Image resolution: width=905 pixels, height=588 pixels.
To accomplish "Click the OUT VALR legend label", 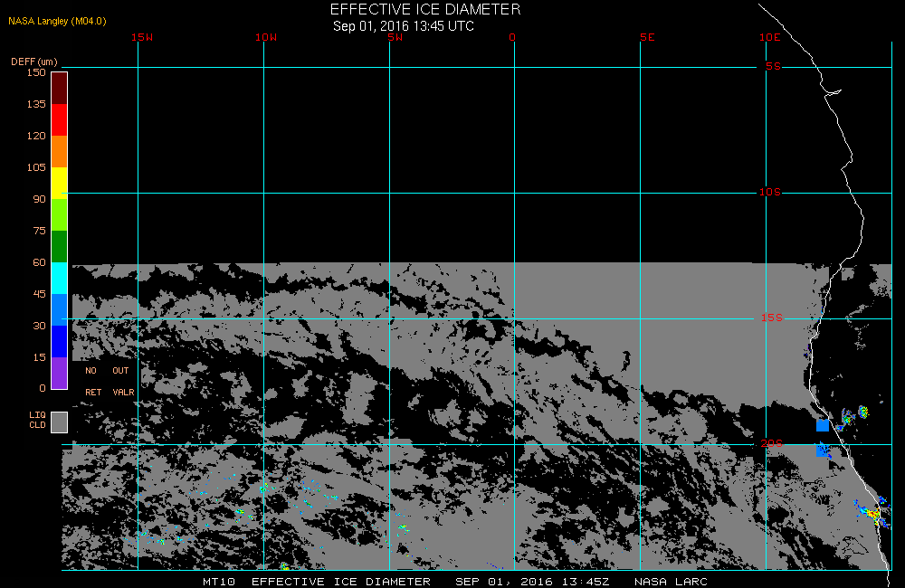I will (123, 382).
